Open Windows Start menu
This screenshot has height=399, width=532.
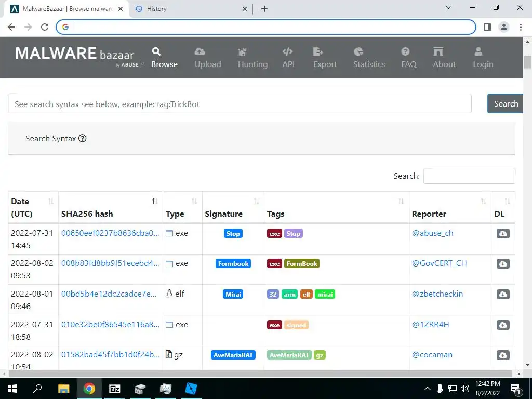[x=12, y=389]
